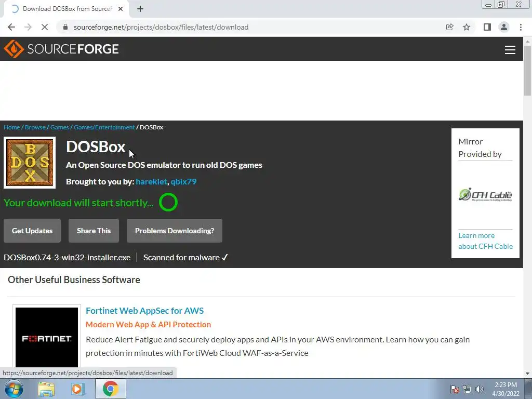Click DOSBox0.74-3-win32-installer.exe file name
The width and height of the screenshot is (532, 399).
[67, 258]
